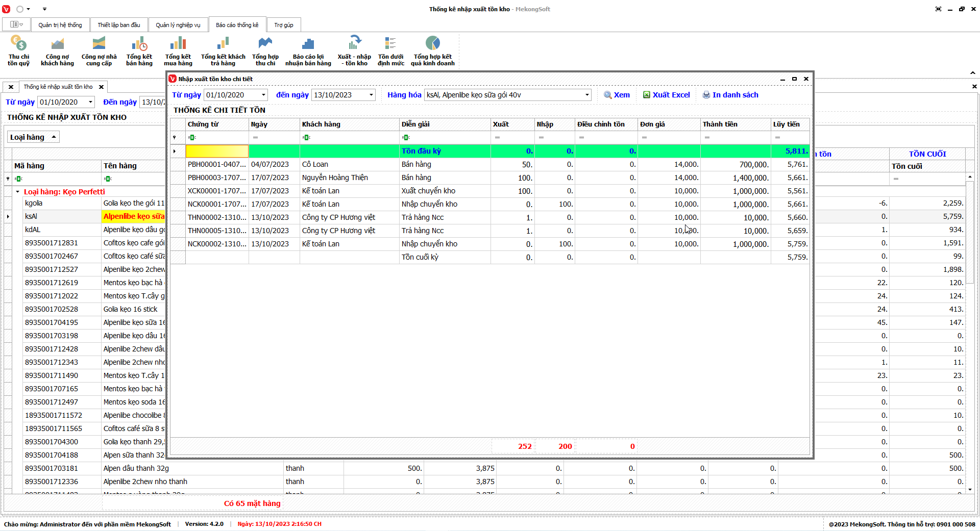Viewport: 980px width, 531px height.
Task: Open Công nợ nhà cung cấp report
Action: coord(99,50)
